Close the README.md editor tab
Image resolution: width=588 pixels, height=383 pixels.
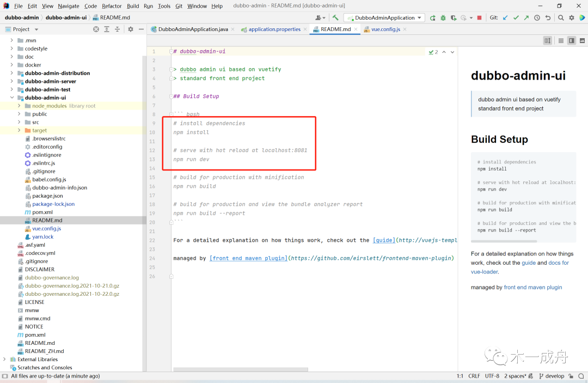coord(356,29)
